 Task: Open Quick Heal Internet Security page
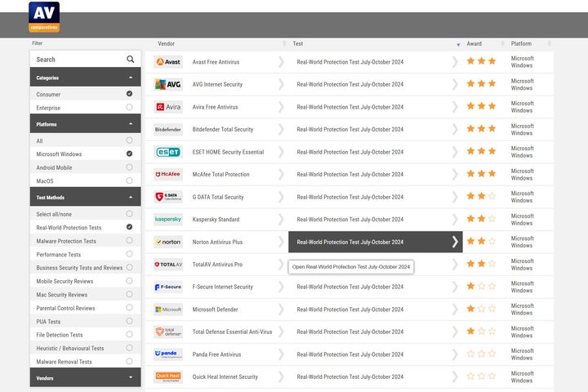pyautogui.click(x=225, y=376)
